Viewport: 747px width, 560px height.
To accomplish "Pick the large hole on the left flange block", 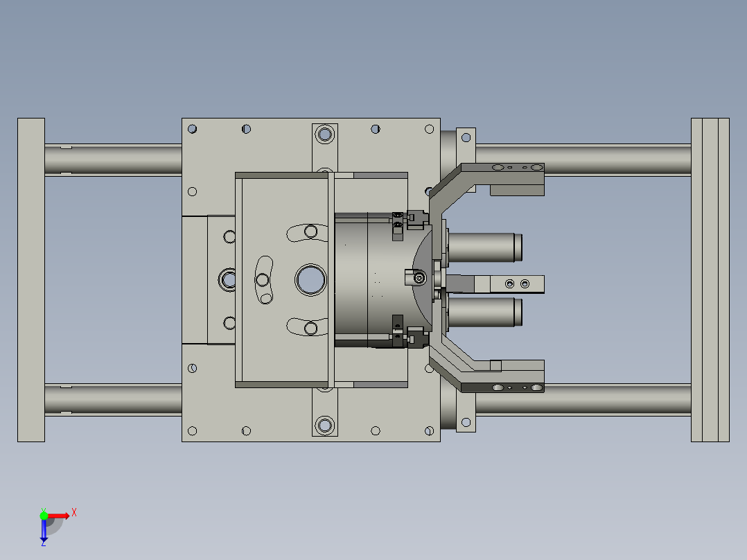I will pos(228,280).
